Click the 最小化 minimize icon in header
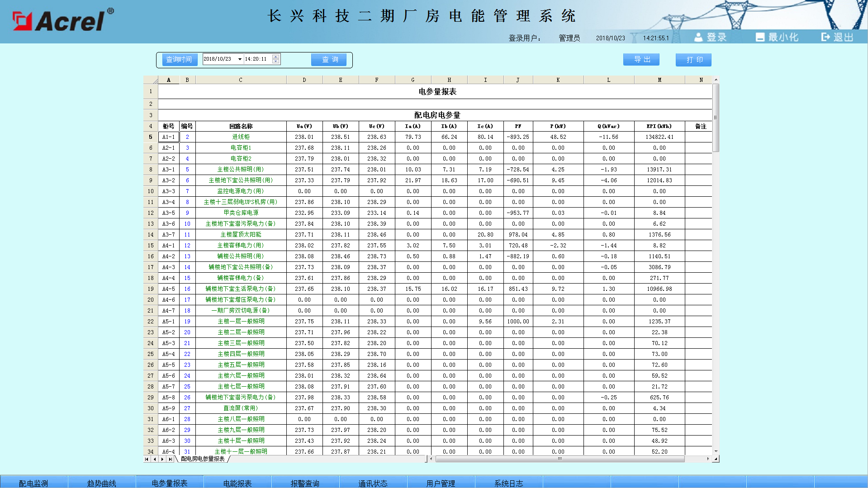Viewport: 868px width, 488px height. coord(760,37)
